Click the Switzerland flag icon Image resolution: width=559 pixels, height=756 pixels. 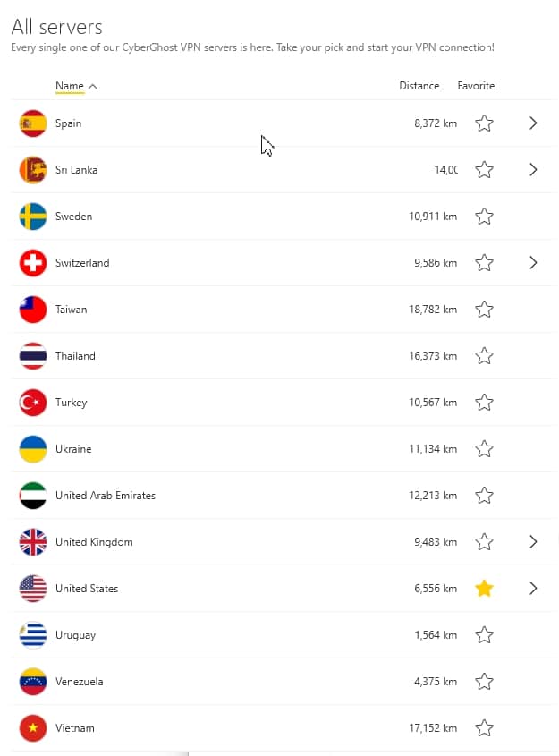coord(33,263)
